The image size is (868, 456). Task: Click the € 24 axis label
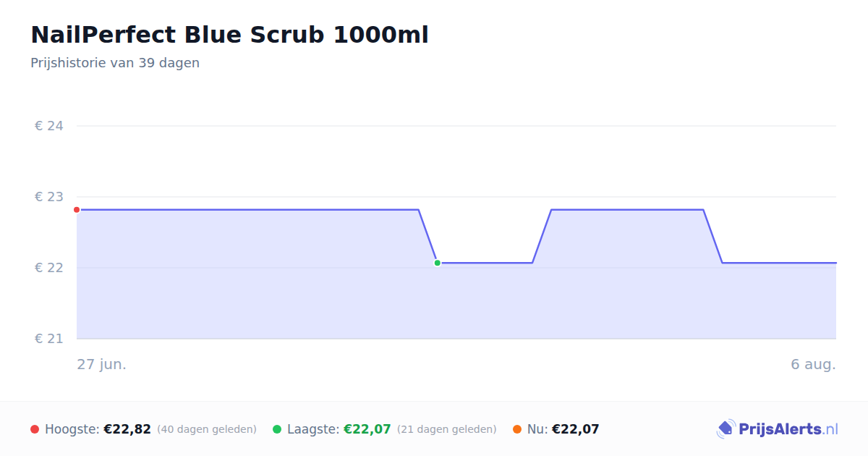49,126
